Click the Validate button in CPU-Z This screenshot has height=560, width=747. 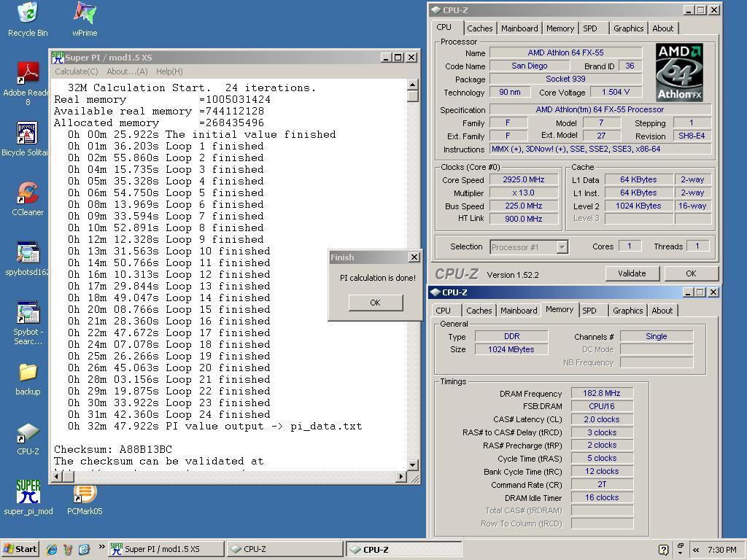[632, 273]
